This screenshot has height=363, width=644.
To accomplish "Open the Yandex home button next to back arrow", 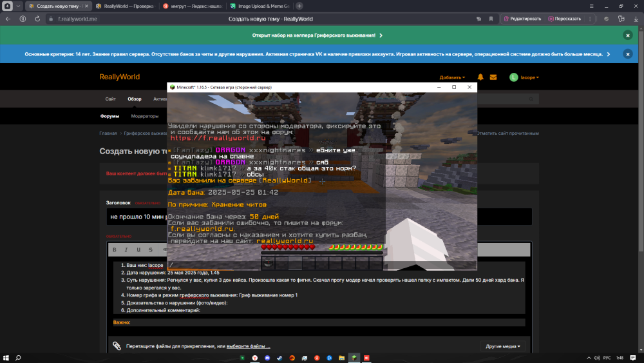I will (x=23, y=19).
